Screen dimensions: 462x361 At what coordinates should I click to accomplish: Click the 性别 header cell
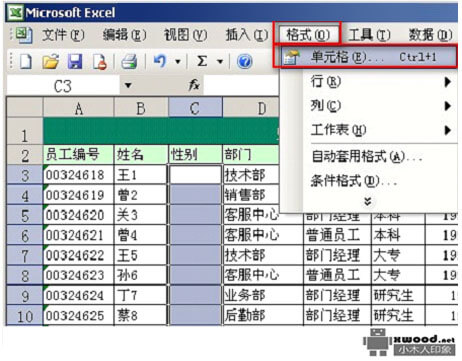195,155
